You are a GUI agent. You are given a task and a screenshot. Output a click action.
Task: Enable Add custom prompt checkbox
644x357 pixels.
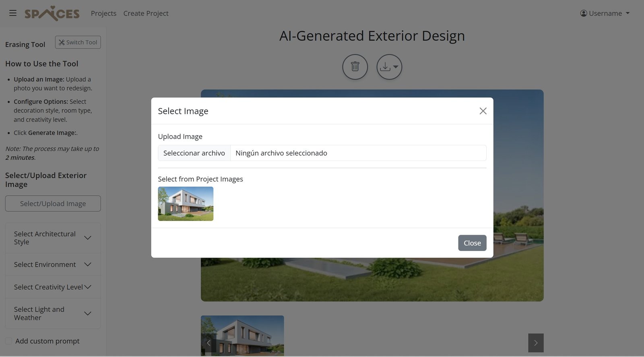[x=8, y=341]
